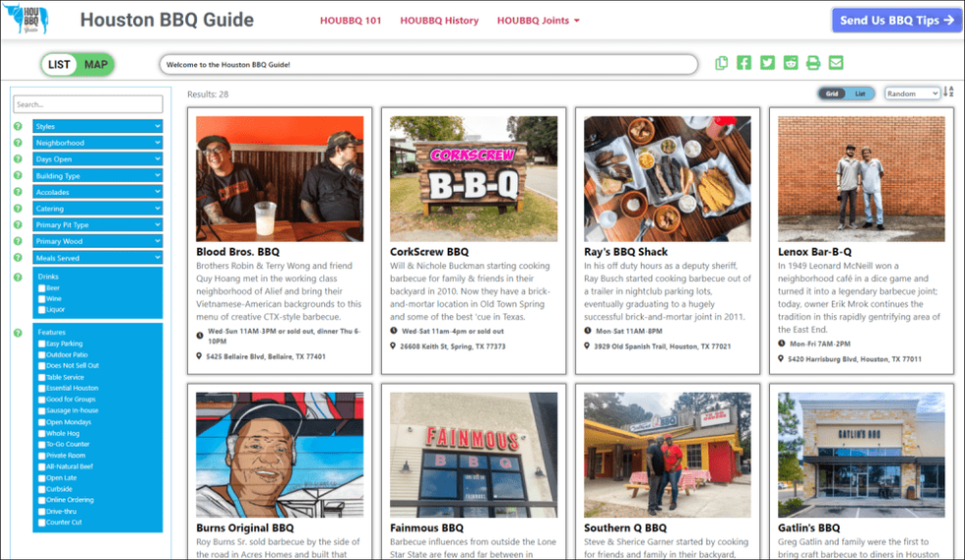This screenshot has width=965, height=560.
Task: Copy the link with the copy icon
Action: pos(721,63)
